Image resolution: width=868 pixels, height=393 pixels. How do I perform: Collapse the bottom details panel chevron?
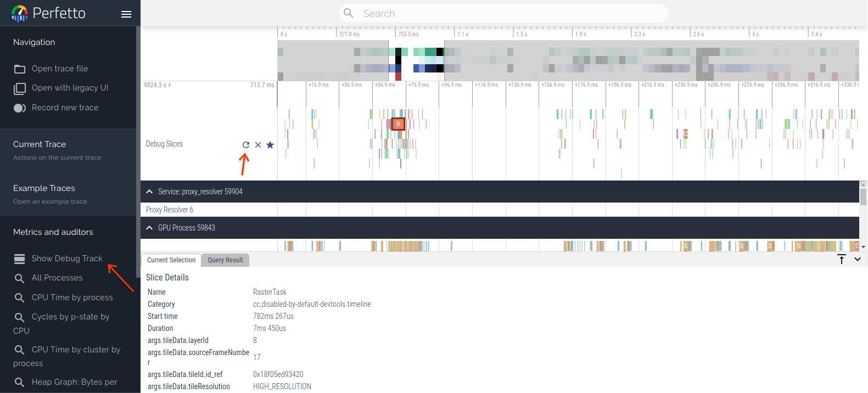click(x=858, y=260)
